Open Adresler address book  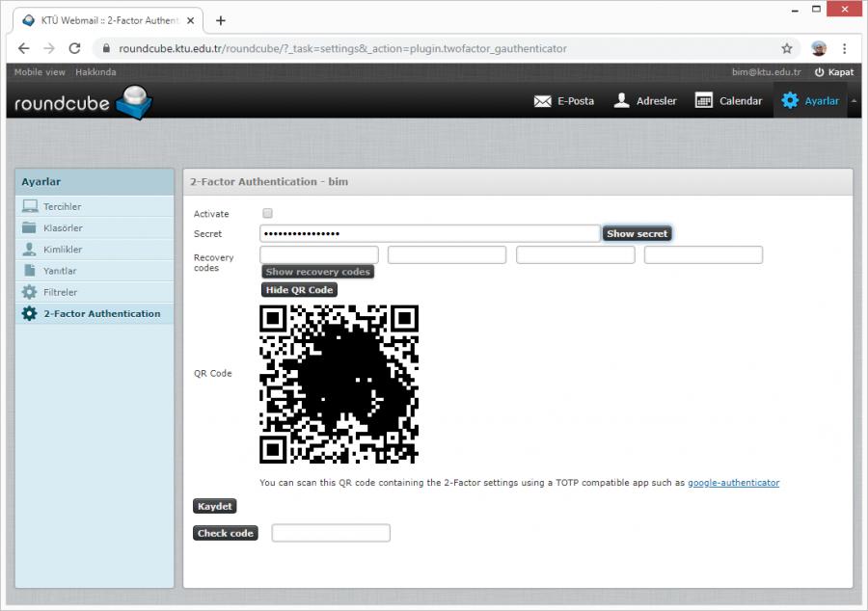(x=645, y=101)
